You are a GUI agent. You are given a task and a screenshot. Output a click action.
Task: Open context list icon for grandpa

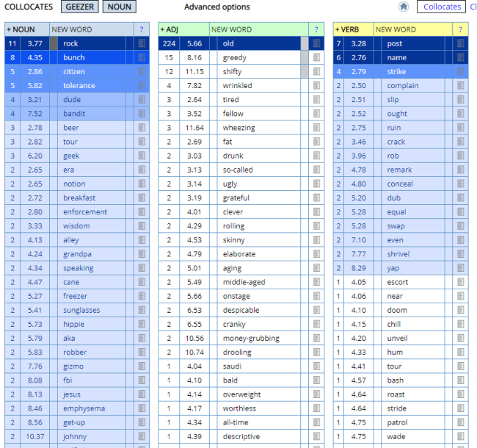click(x=142, y=254)
